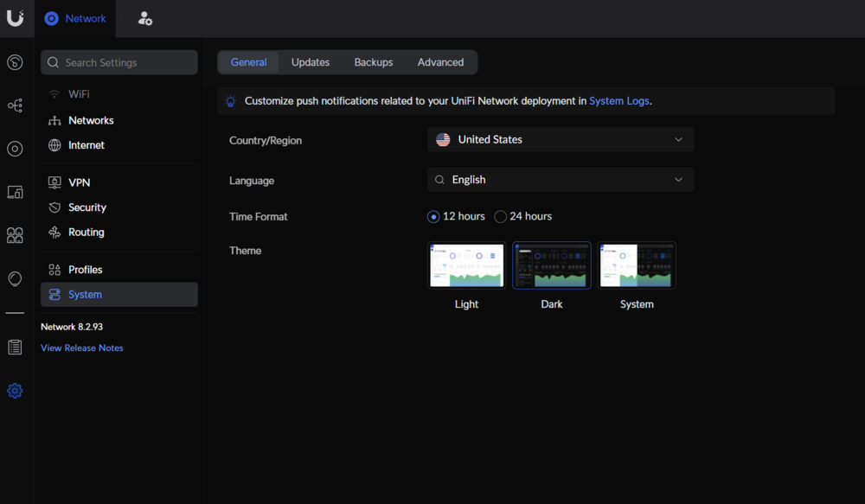Open the Dashboard icon in left rail
The image size is (865, 504).
(x=15, y=62)
